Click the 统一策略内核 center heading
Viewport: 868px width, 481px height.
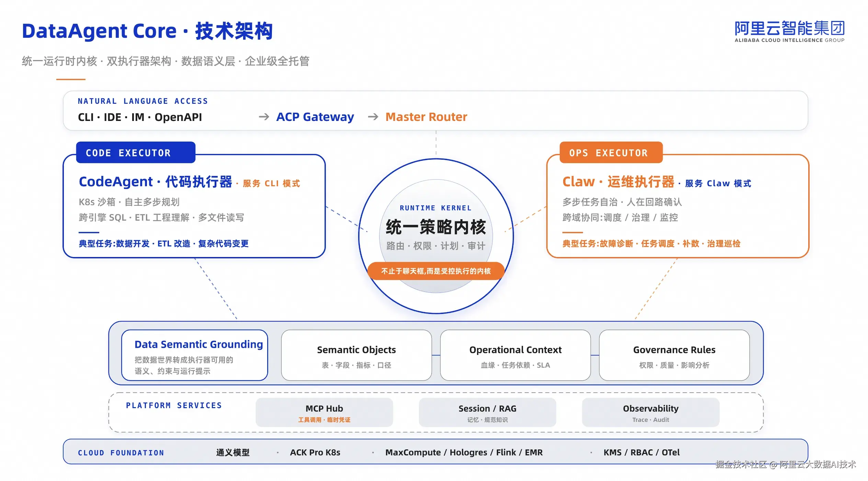pos(436,227)
